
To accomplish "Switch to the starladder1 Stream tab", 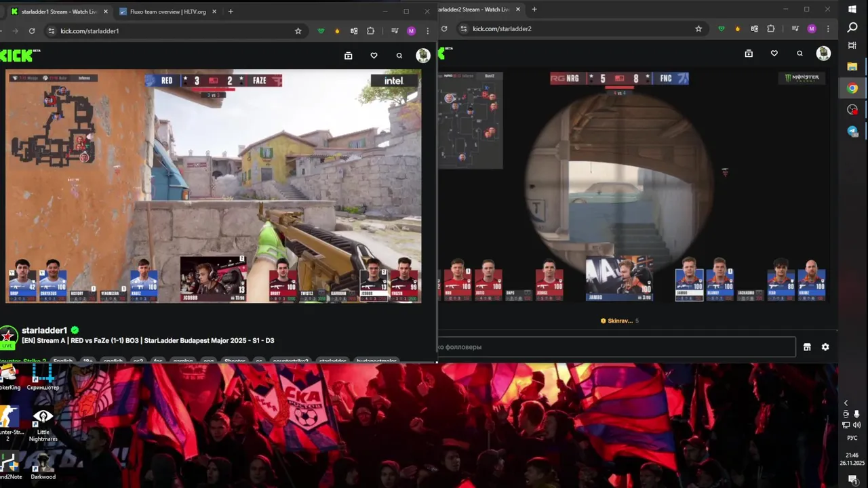I will [58, 12].
